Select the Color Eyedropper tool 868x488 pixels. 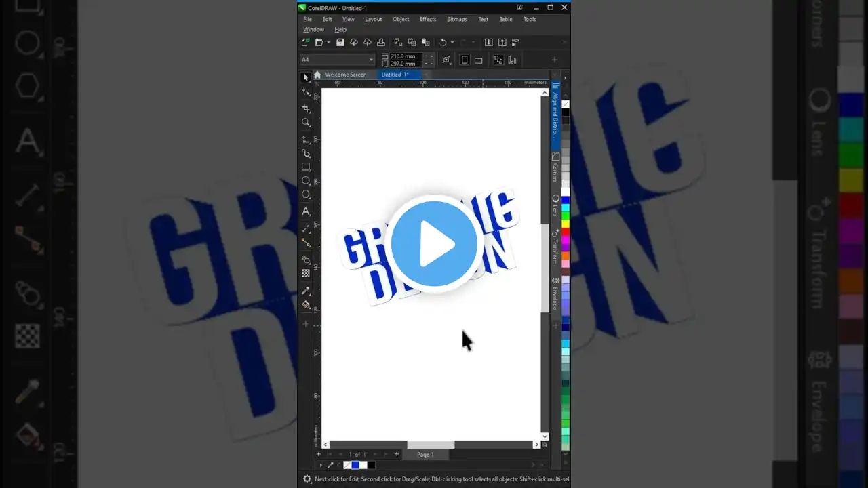306,290
